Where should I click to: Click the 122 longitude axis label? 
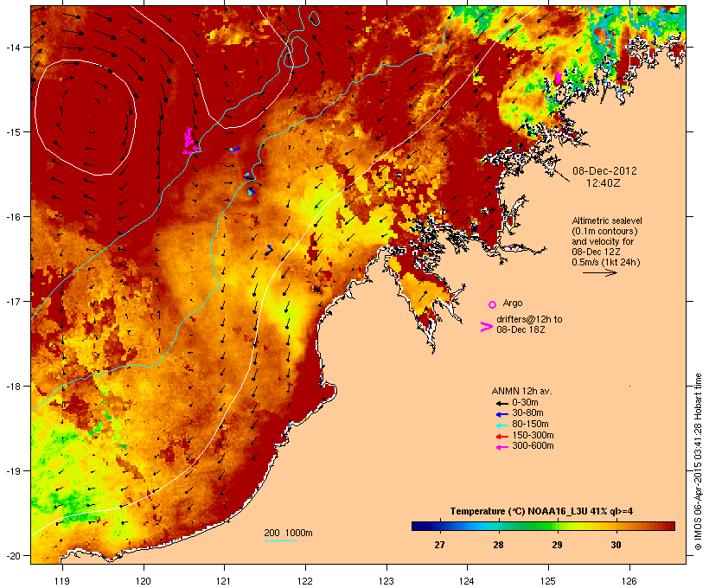(x=305, y=581)
